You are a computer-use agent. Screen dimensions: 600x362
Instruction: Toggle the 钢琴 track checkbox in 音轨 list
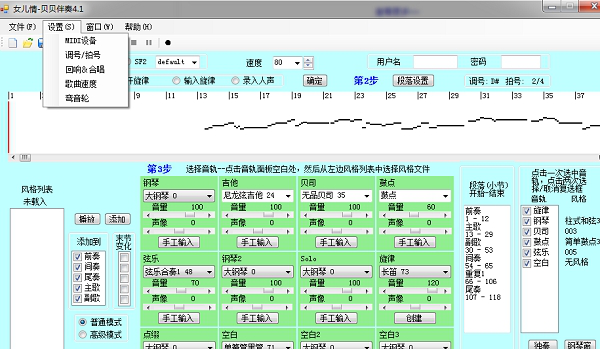(x=527, y=221)
